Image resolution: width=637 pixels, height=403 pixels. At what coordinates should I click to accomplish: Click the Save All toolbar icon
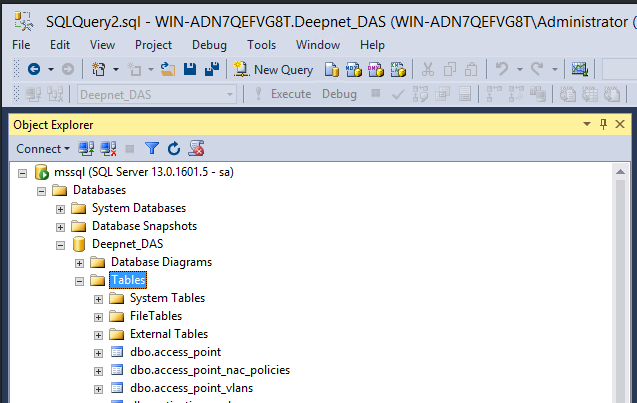(212, 69)
